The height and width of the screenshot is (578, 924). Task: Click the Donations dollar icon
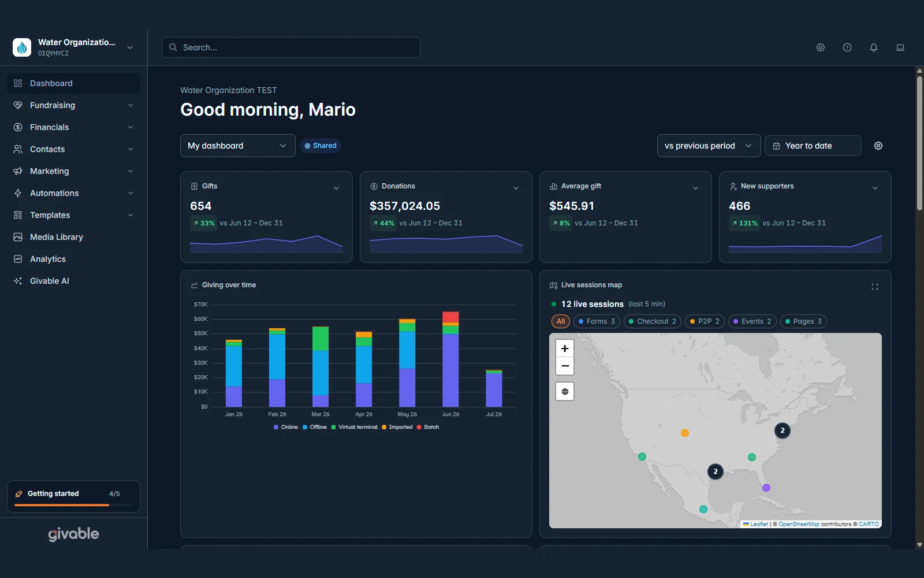[x=374, y=186]
